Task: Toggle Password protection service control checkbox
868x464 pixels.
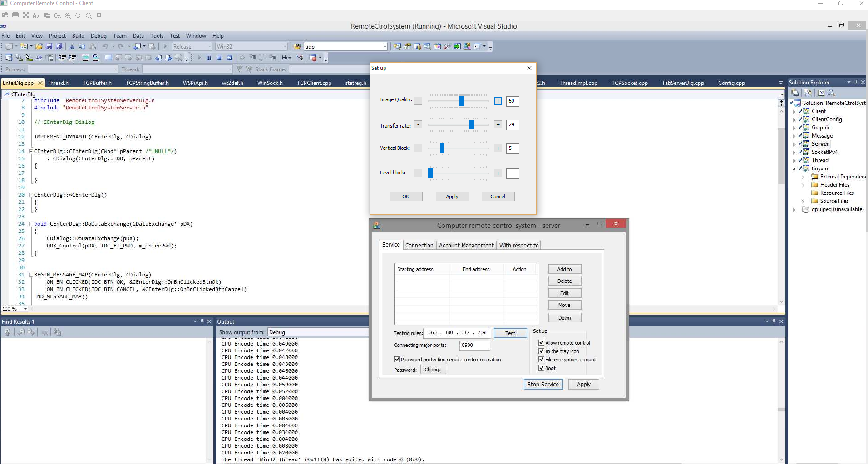Action: tap(397, 360)
